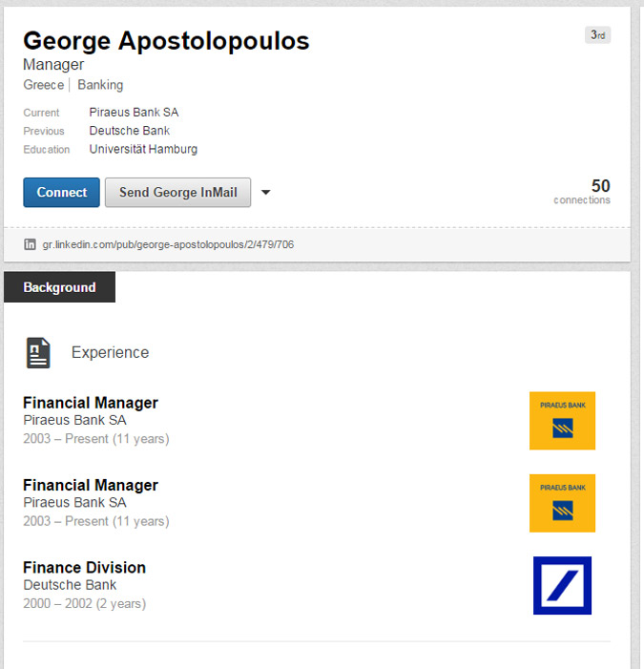This screenshot has height=669, width=644.
Task: Expand the dropdown arrow beside InMail
Action: point(266,192)
